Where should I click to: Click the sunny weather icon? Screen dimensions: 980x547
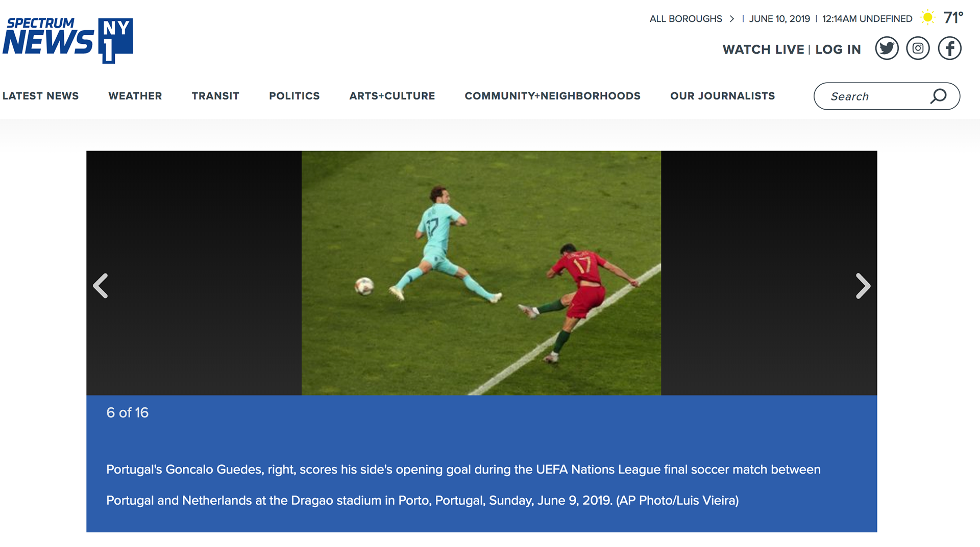[928, 18]
